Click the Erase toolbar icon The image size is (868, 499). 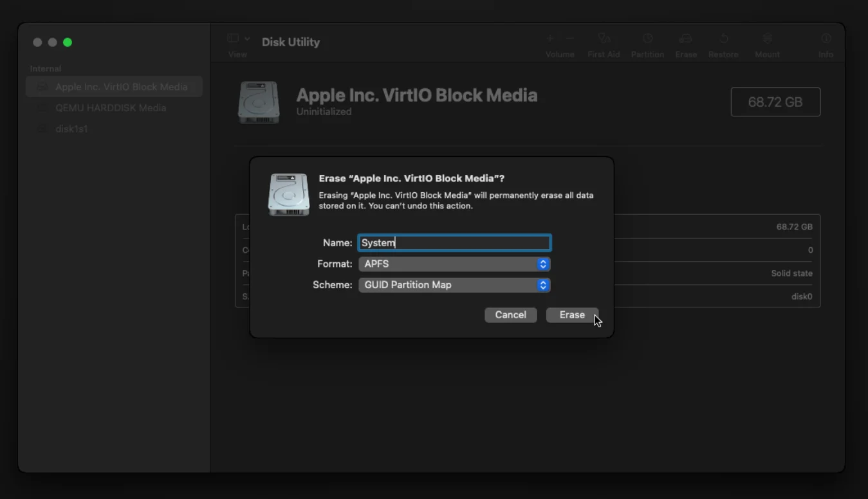coord(686,39)
